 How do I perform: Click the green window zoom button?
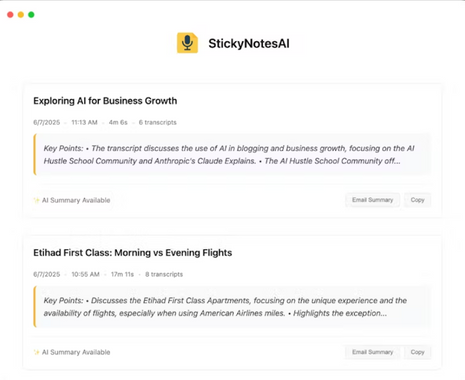(31, 15)
